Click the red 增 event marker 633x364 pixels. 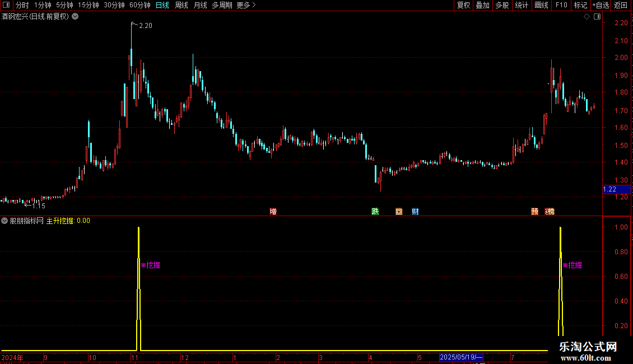[273, 212]
